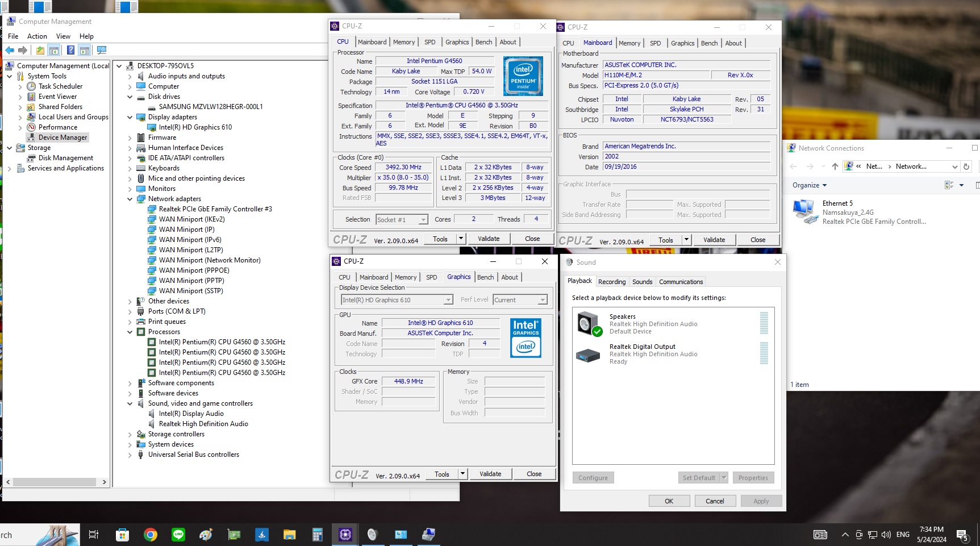Click left tree horizontal scrollbar
This screenshot has height=546, width=980.
(56, 482)
